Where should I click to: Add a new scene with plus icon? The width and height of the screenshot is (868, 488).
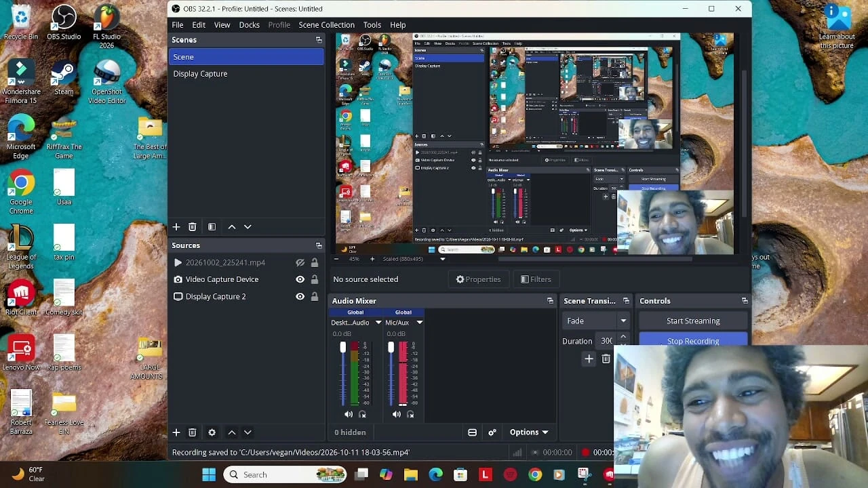[176, 226]
